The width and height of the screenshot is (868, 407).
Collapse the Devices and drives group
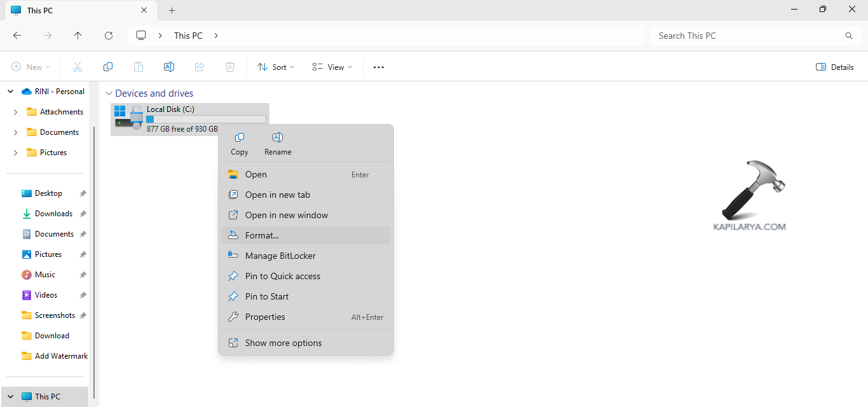click(109, 93)
